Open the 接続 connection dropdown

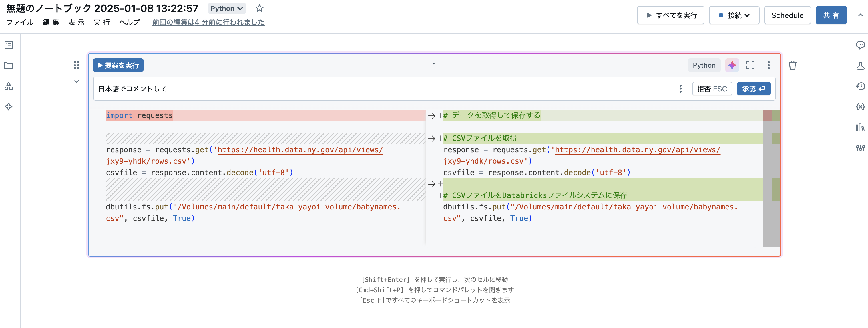tap(734, 15)
